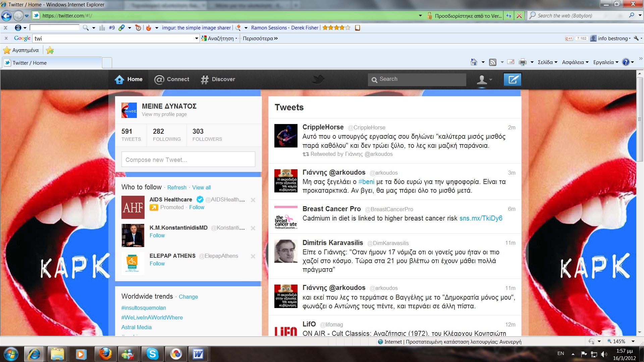Open a new blank browser tab
Viewport: 644px width, 362px height.
[107, 63]
